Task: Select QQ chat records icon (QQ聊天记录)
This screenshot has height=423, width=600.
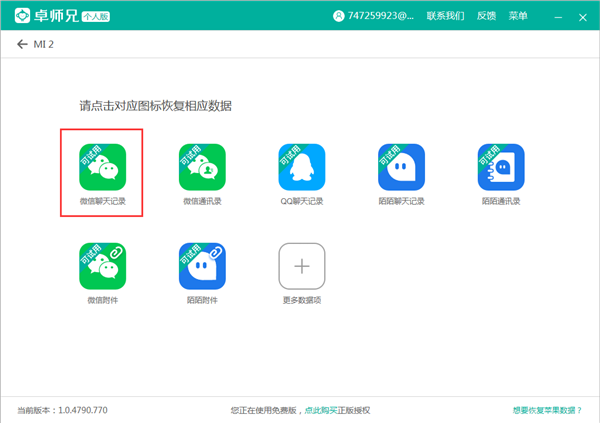Action: click(302, 167)
